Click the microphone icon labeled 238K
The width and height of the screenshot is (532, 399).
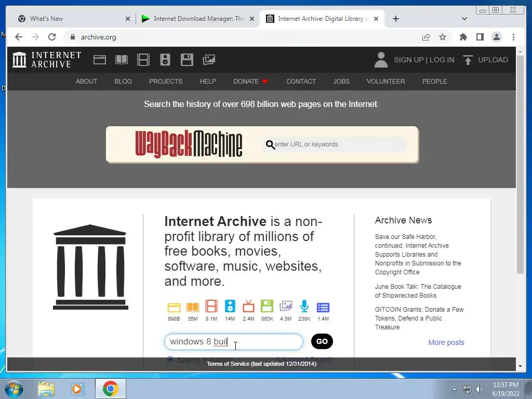coord(304,307)
